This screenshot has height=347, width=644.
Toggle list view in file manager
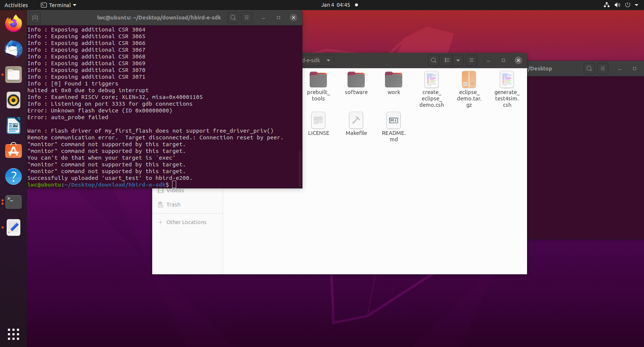(x=447, y=60)
